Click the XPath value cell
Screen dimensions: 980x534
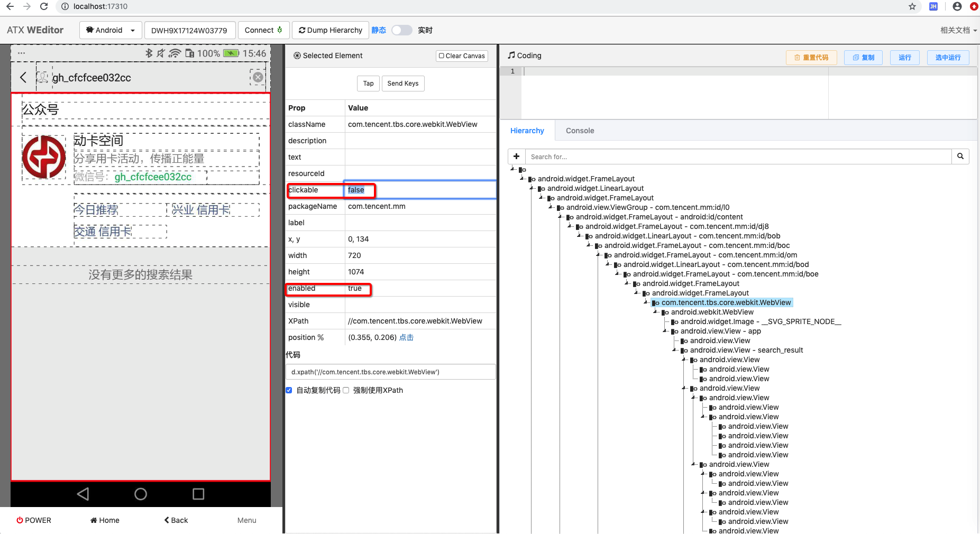pyautogui.click(x=420, y=321)
